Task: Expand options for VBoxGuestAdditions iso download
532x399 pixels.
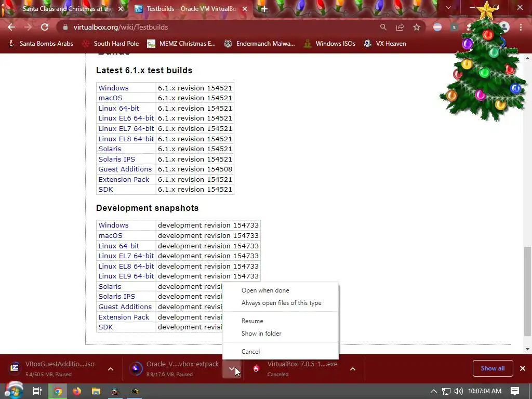Action: coord(111,369)
